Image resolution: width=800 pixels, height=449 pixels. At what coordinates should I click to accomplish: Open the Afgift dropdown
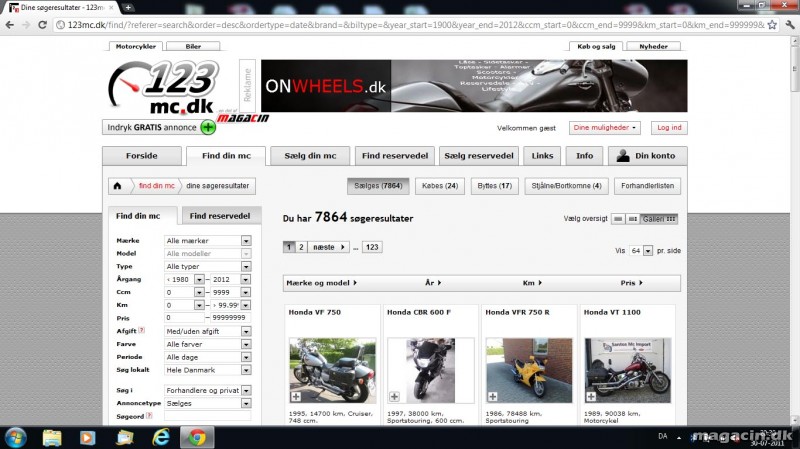point(208,331)
